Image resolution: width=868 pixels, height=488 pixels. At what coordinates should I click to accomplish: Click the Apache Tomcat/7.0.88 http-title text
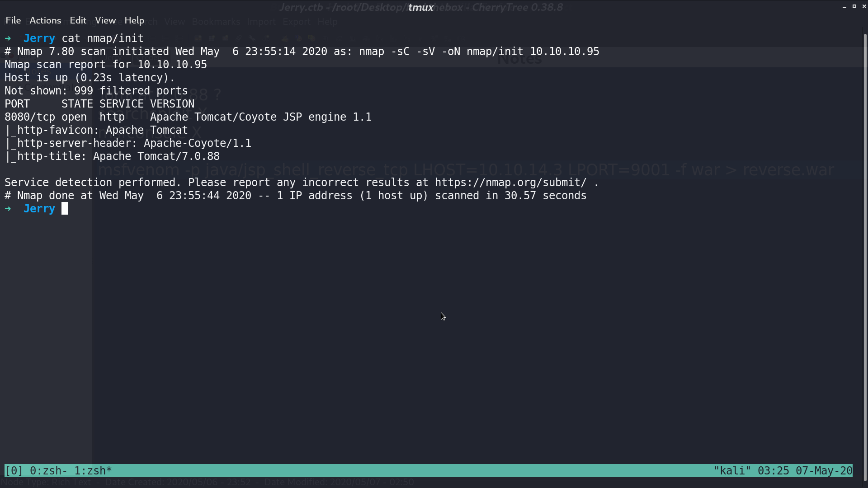point(156,156)
